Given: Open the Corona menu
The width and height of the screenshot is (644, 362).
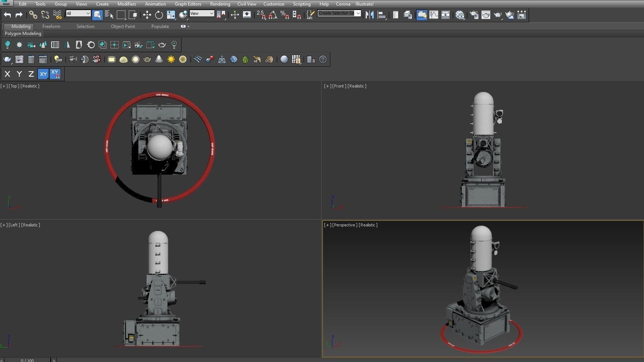Looking at the screenshot, I should pos(343,4).
